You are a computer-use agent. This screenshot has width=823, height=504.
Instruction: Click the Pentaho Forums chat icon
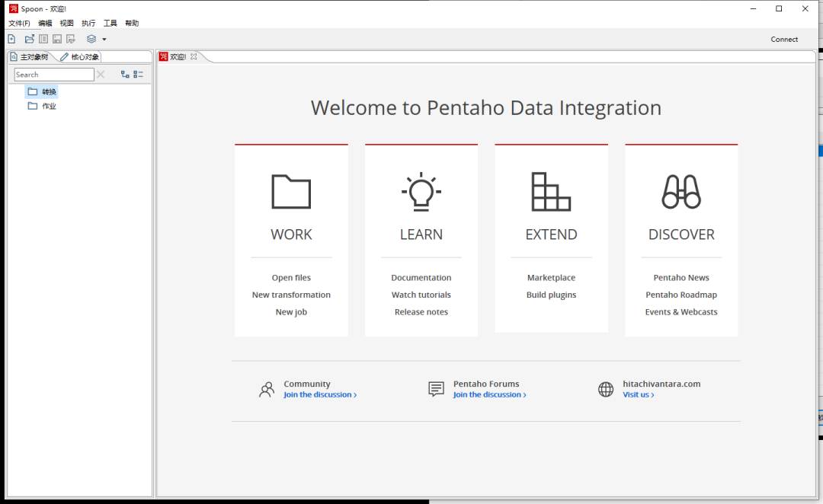[436, 389]
